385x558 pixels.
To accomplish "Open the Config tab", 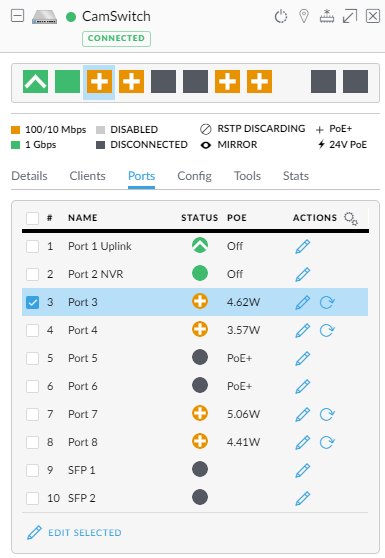I will click(194, 176).
